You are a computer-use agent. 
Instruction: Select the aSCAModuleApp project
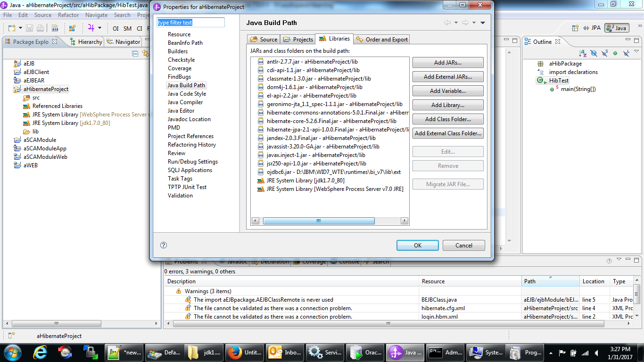(x=45, y=148)
